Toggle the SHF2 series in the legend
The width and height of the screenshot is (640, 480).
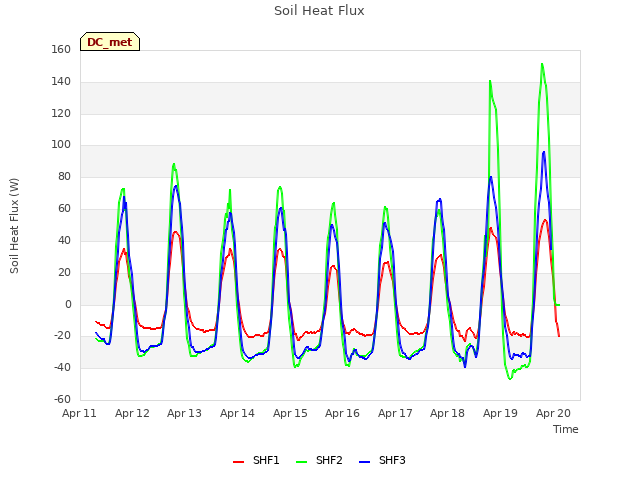[319, 460]
